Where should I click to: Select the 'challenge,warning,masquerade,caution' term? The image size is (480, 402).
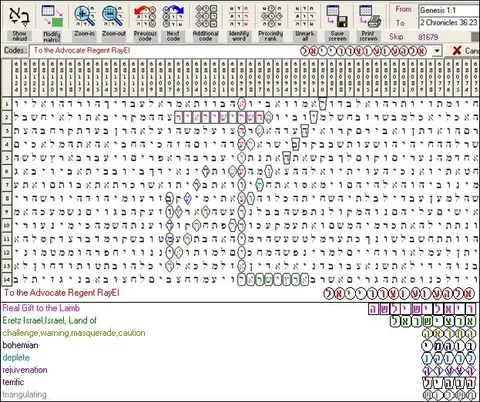pyautogui.click(x=74, y=333)
